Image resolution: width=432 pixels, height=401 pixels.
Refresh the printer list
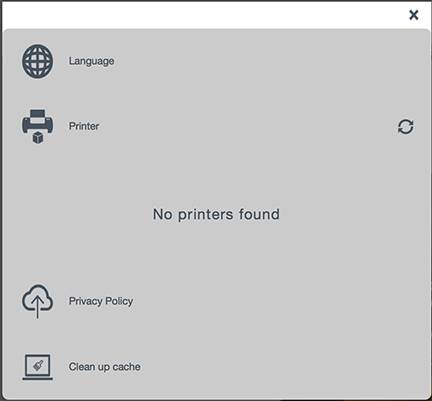click(406, 127)
